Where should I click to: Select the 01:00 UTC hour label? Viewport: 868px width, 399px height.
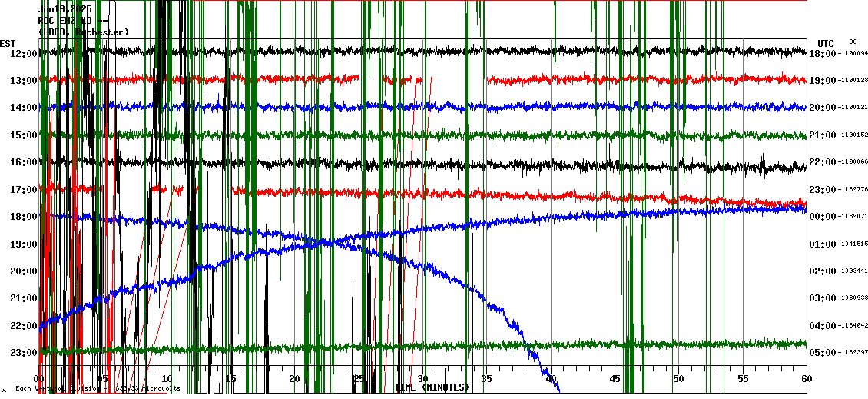click(x=822, y=244)
